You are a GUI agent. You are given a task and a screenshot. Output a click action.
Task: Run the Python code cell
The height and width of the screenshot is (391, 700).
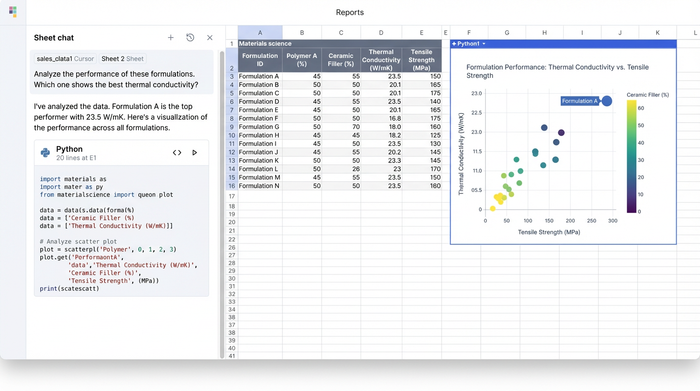click(x=195, y=153)
